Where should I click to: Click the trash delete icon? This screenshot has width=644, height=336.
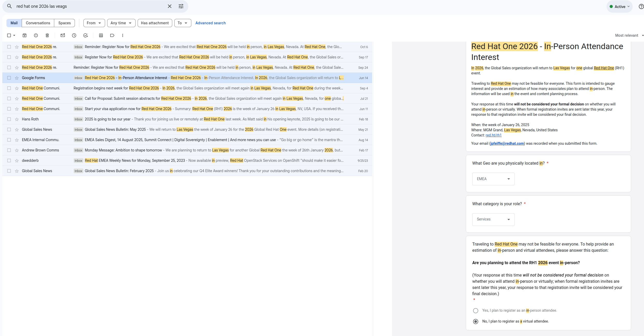(x=47, y=35)
